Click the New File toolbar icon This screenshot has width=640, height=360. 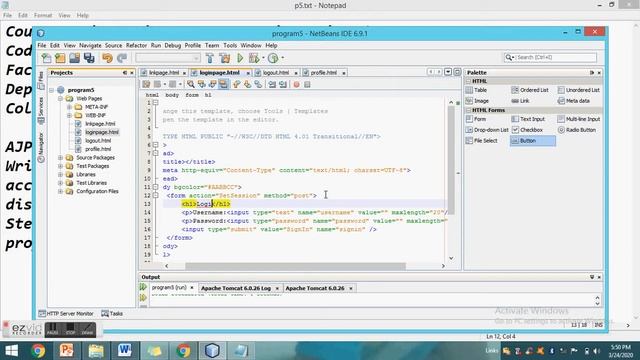[46, 58]
